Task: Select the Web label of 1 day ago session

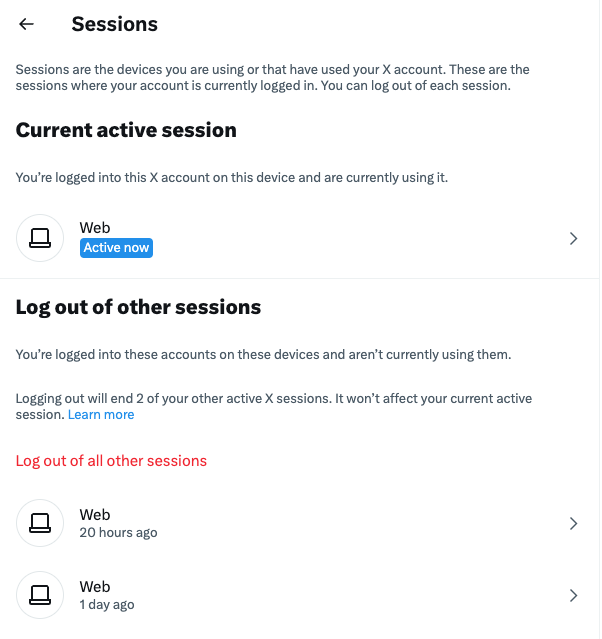Action: click(x=95, y=586)
